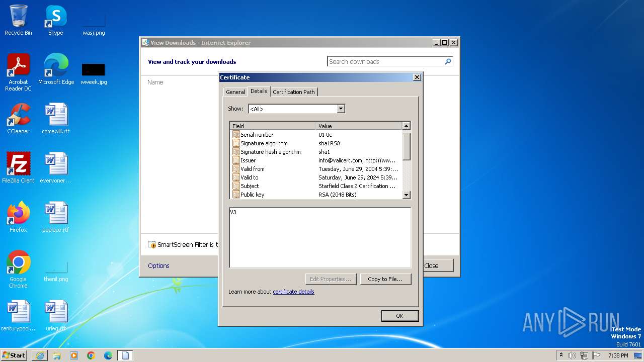
Task: Select the Valid to row
Action: coord(316,177)
